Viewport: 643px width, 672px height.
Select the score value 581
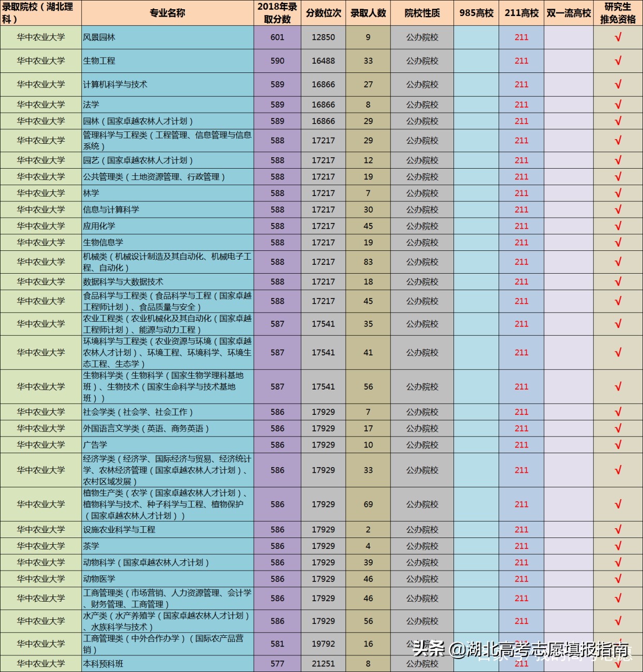click(277, 644)
